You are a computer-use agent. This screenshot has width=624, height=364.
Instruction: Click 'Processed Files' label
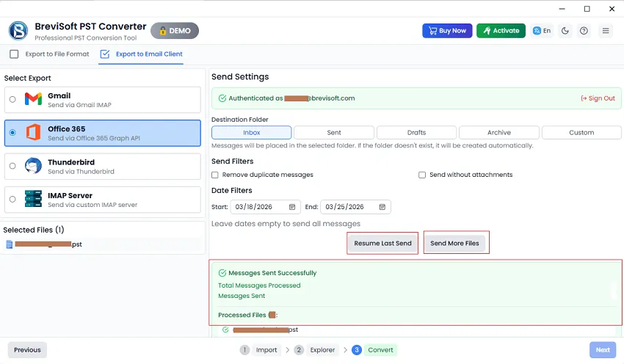click(242, 315)
